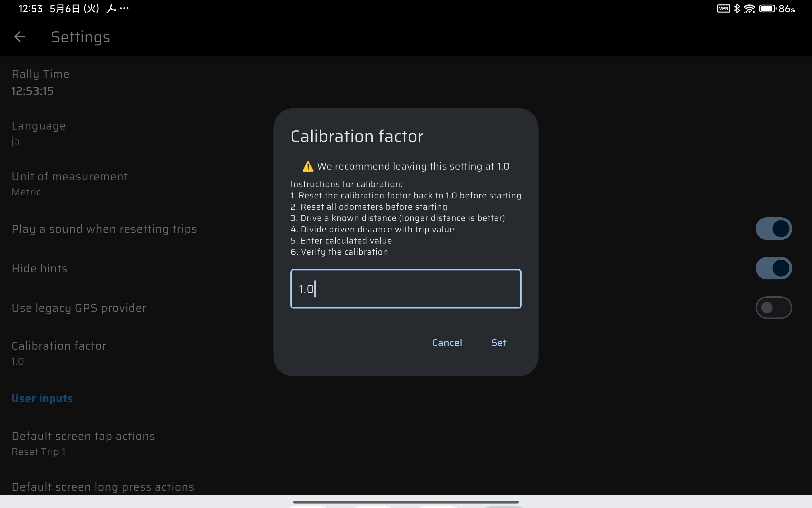Tap instruction 'Divide driven distance with trip value'
Screen dimensions: 812x508
[x=372, y=229]
